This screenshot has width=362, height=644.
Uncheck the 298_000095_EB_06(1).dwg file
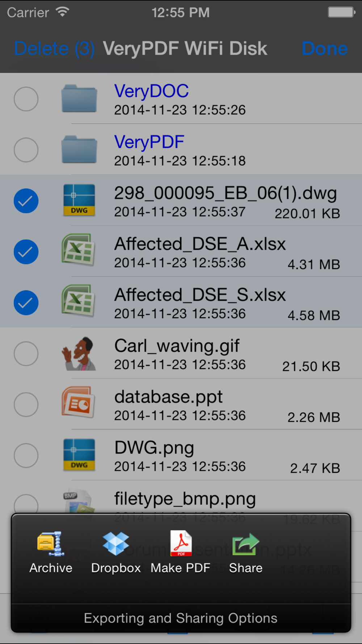(x=26, y=201)
